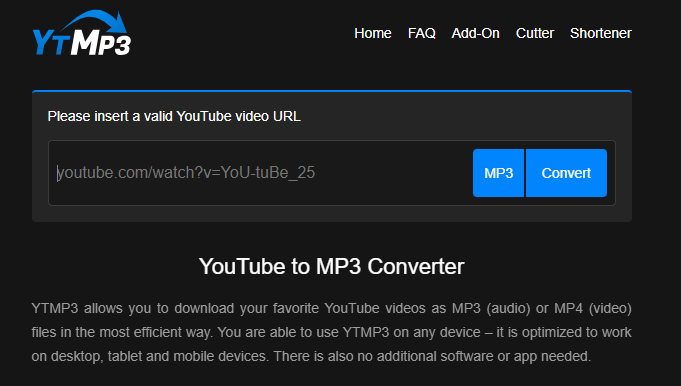Open the Cutter tool page

click(x=535, y=33)
